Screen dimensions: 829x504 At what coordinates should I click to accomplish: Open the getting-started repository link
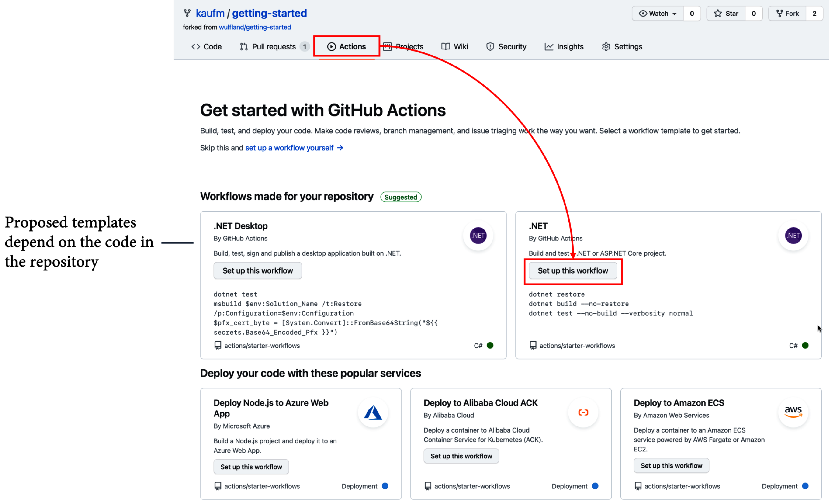[x=269, y=13]
